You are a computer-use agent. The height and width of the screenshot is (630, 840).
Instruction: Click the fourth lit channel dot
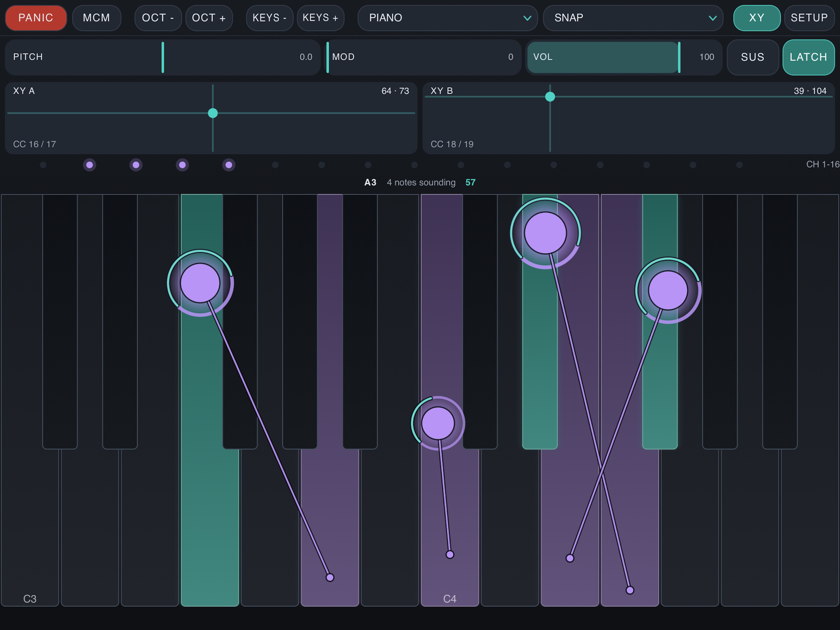pos(229,165)
